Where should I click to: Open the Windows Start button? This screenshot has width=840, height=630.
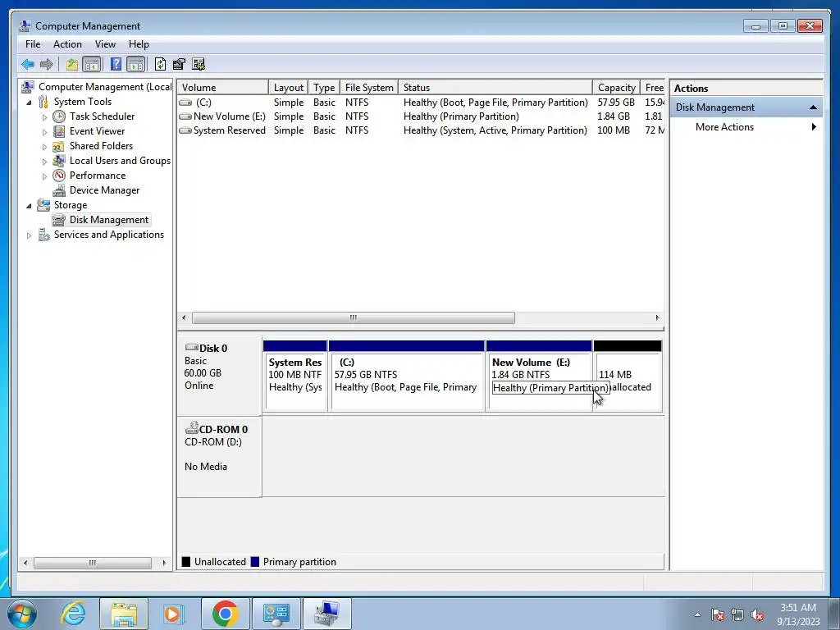[x=22, y=614]
